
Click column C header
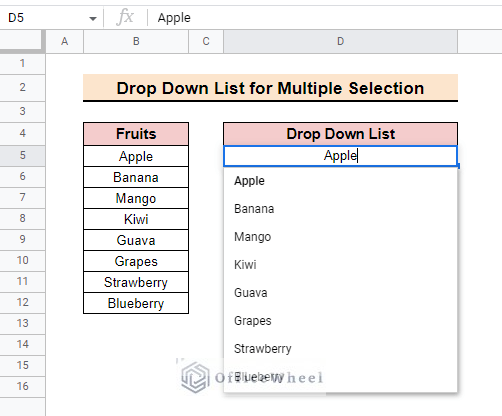point(206,41)
